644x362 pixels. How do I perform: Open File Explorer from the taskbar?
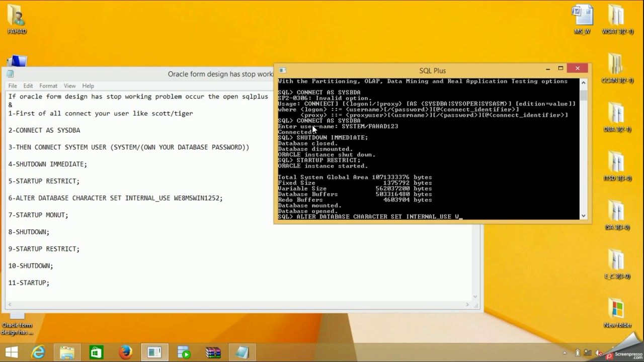pyautogui.click(x=67, y=352)
